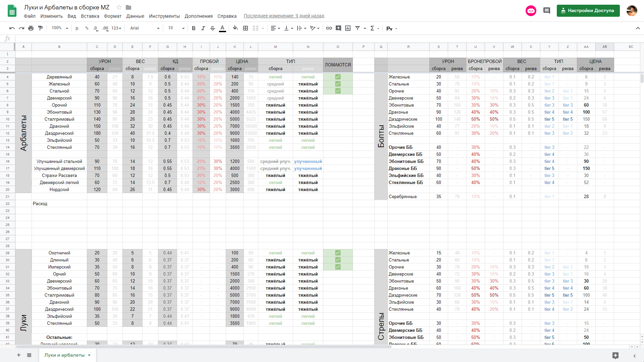
Task: Apply strikethrough formatting
Action: [213, 28]
